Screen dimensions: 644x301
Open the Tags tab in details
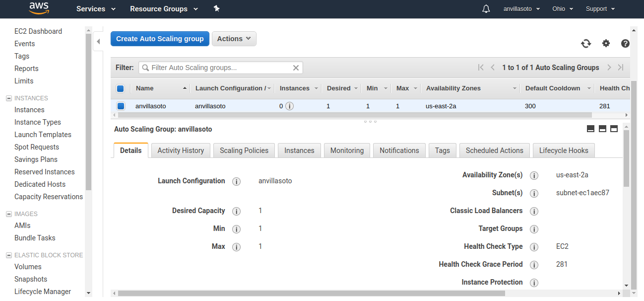pyautogui.click(x=443, y=150)
